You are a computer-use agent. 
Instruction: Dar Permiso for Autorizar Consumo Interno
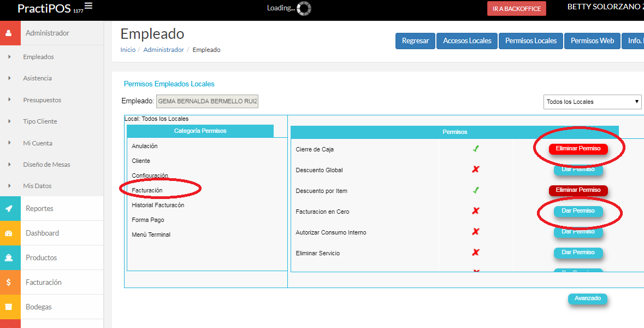point(578,232)
